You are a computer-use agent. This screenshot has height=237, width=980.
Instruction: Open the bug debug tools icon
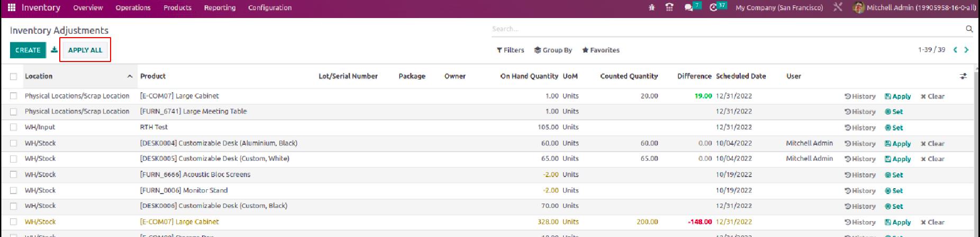(651, 7)
